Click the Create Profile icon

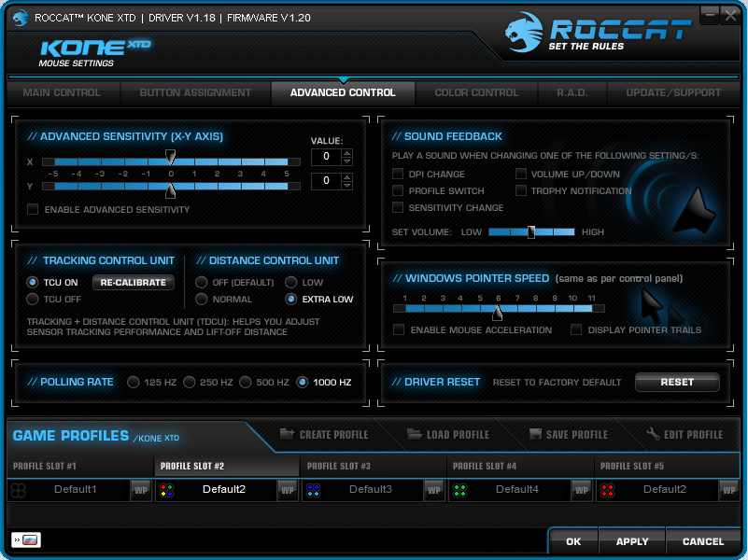(x=287, y=434)
